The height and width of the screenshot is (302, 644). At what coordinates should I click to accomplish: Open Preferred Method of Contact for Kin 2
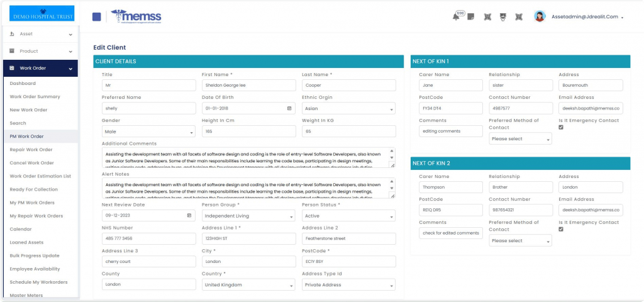pos(520,241)
